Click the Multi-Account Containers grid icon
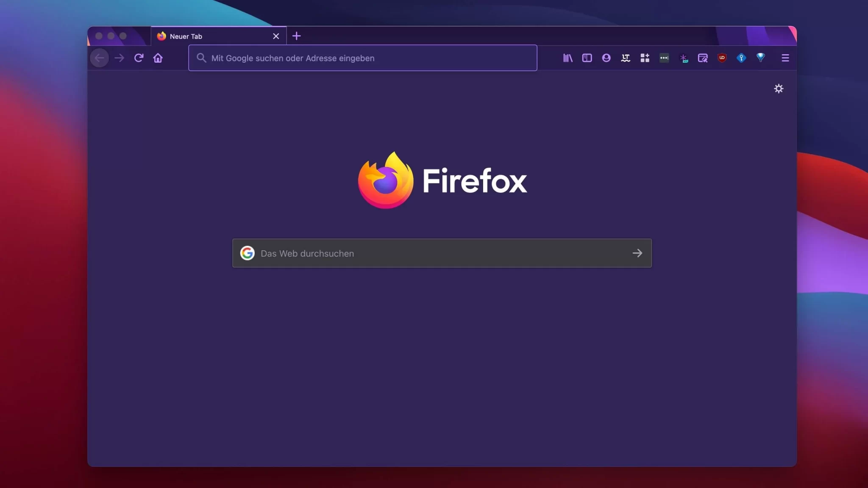868x488 pixels. pos(645,58)
